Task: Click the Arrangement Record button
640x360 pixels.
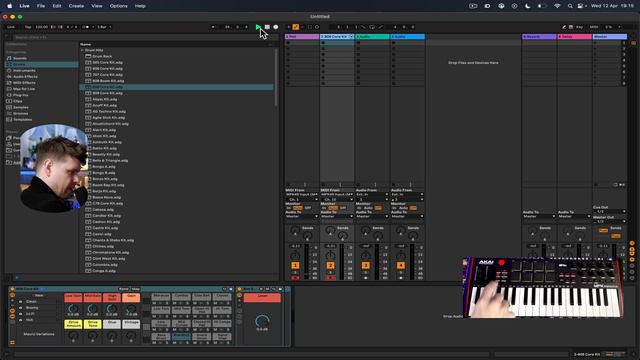Action: [276, 27]
